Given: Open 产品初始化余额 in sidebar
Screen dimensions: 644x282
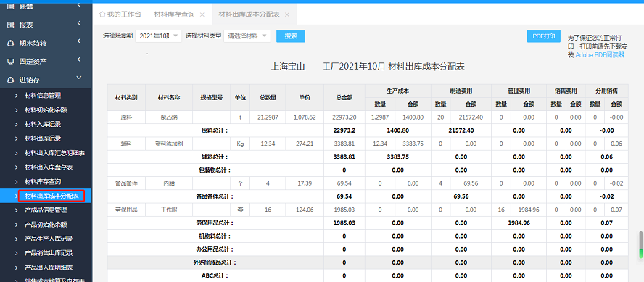Looking at the screenshot, I should click(x=46, y=225).
